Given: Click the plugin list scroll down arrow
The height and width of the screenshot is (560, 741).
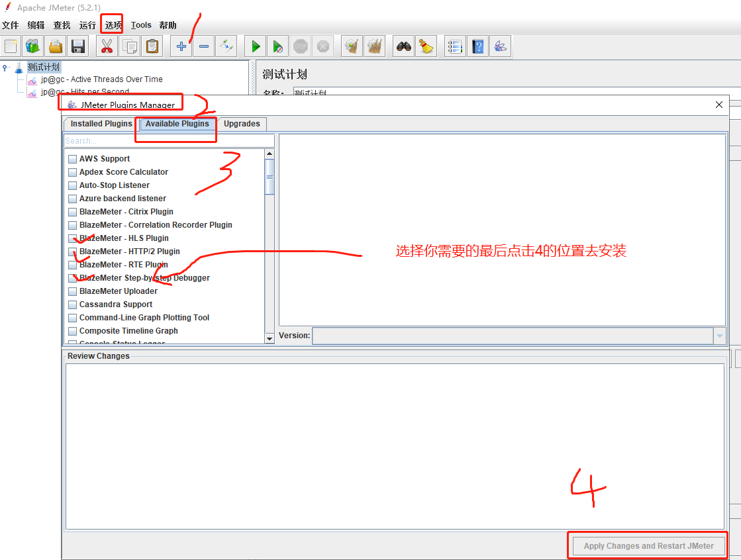Looking at the screenshot, I should pyautogui.click(x=270, y=339).
